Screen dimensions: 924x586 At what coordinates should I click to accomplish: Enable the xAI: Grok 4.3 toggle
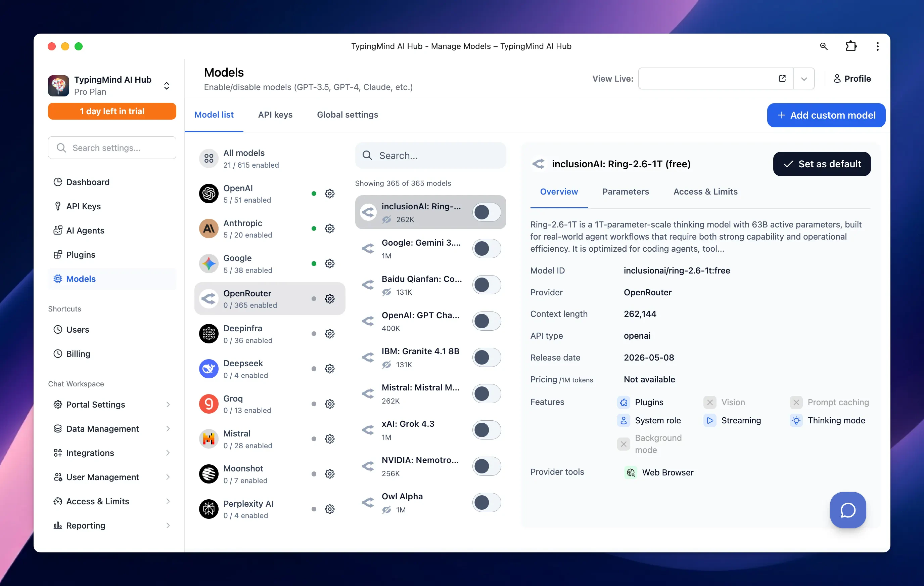[487, 430]
